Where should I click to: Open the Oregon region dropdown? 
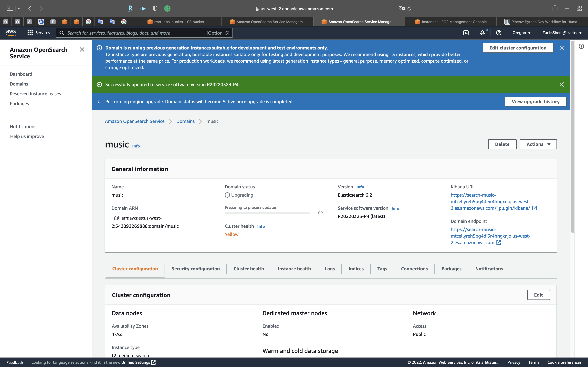click(521, 33)
